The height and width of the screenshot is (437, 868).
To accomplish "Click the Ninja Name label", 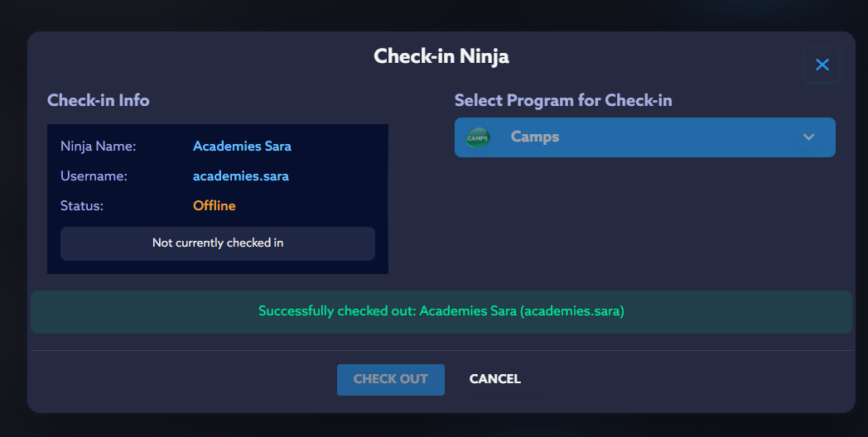I will pyautogui.click(x=98, y=146).
